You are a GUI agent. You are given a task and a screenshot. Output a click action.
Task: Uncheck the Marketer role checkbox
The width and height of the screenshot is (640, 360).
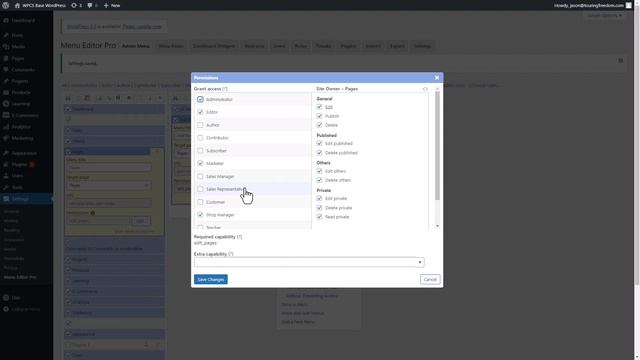[200, 163]
